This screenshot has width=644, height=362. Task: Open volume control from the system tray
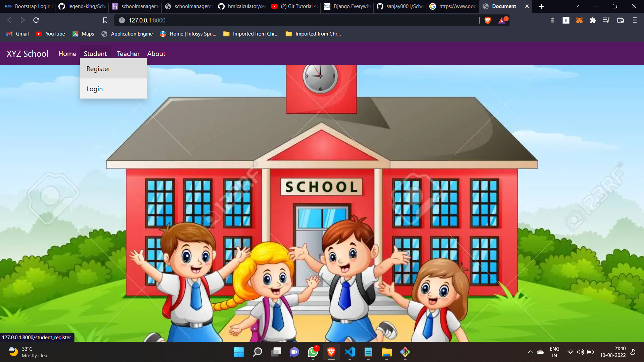[x=581, y=352]
